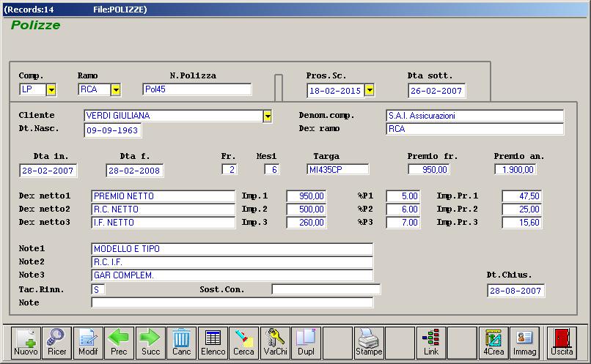
Task: Click the Mesi field
Action: [x=272, y=169]
